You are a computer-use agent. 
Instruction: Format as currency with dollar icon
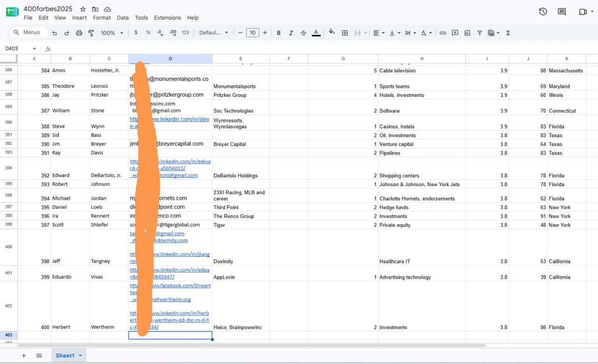(136, 33)
